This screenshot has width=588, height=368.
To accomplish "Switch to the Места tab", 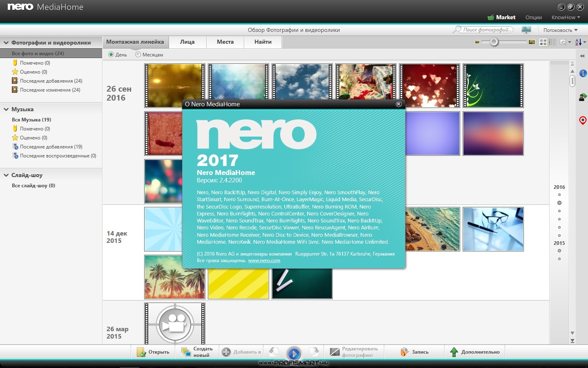I will pyautogui.click(x=225, y=42).
